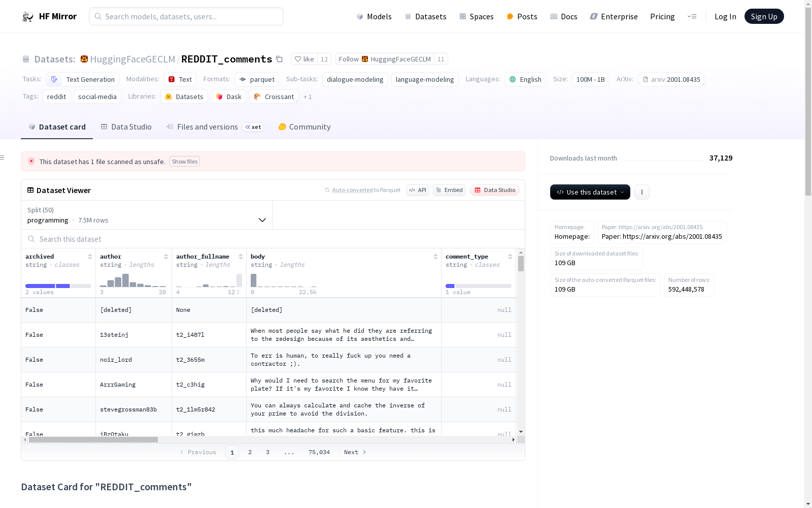This screenshot has width=812, height=508.
Task: Click the HF Mirror logo icon
Action: click(x=28, y=17)
